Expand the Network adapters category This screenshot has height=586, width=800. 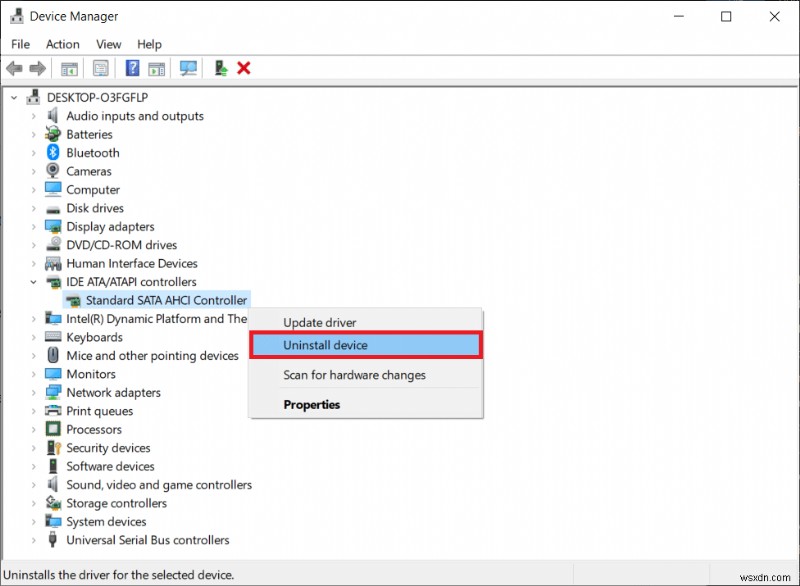(32, 392)
